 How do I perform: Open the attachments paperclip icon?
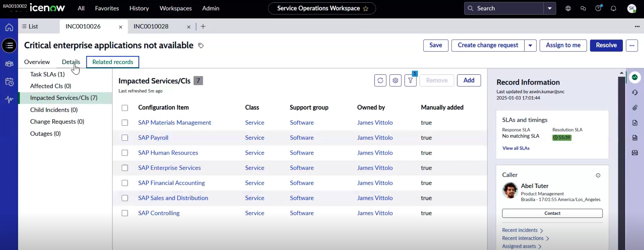(x=635, y=108)
